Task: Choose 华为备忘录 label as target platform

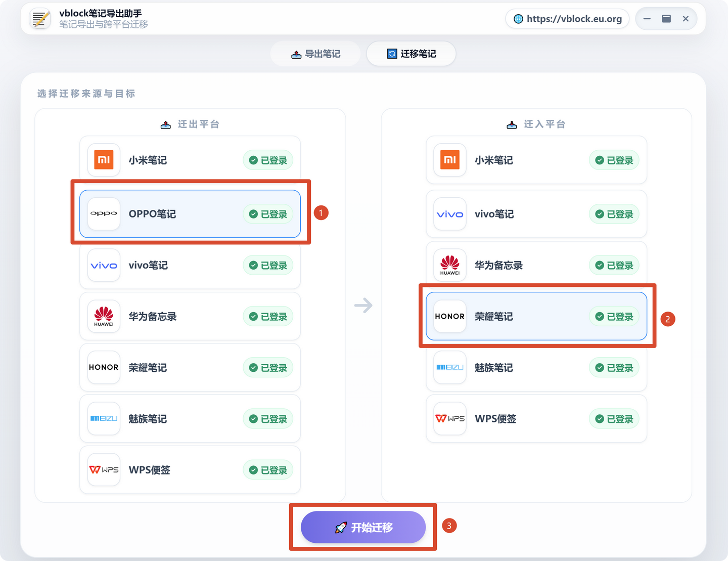Action: (x=499, y=266)
